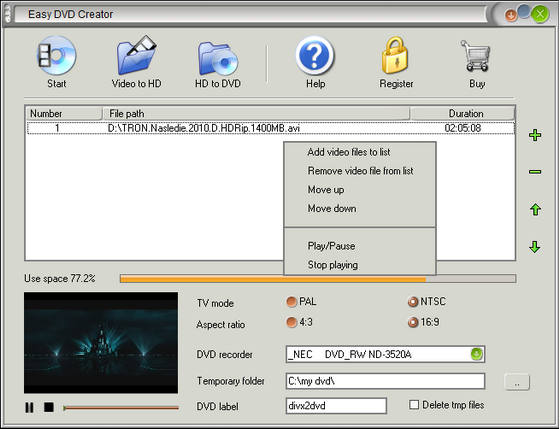
Task: Click the DVD label input field
Action: pos(336,406)
